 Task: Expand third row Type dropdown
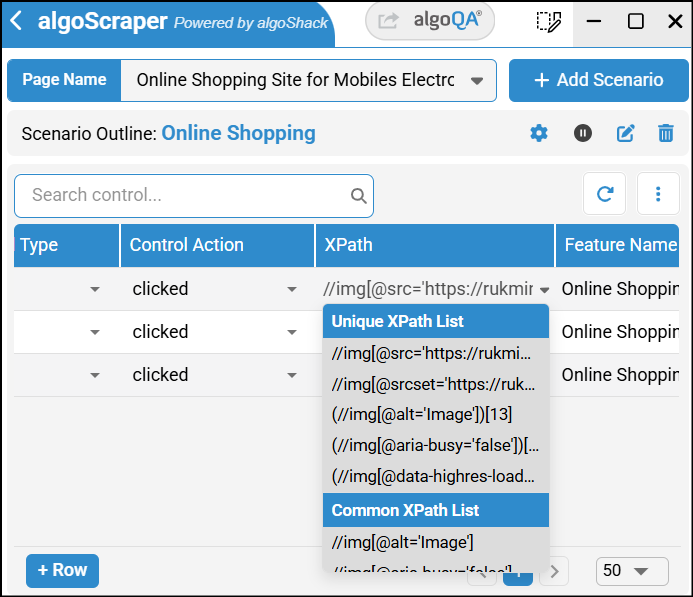tap(95, 375)
